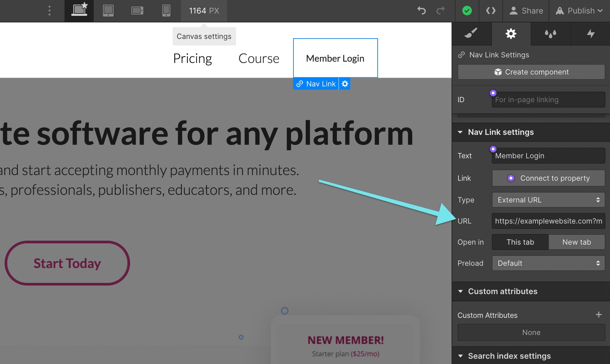Collapse the Search index settings section
The image size is (610, 364).
pyautogui.click(x=460, y=356)
